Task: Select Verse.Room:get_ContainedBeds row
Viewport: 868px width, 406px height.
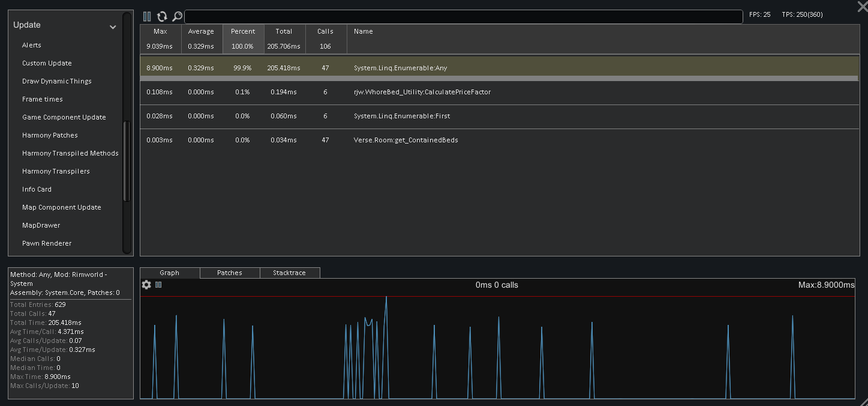Action: coord(500,141)
